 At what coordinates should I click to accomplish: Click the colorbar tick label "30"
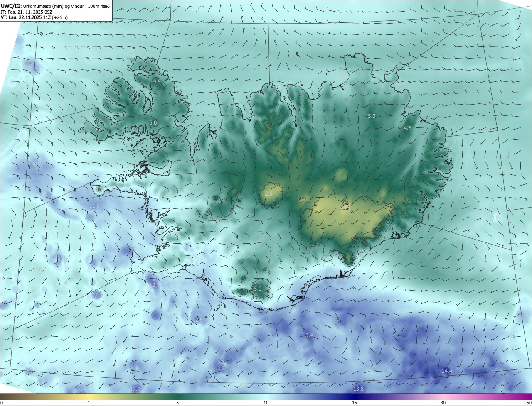click(x=443, y=403)
